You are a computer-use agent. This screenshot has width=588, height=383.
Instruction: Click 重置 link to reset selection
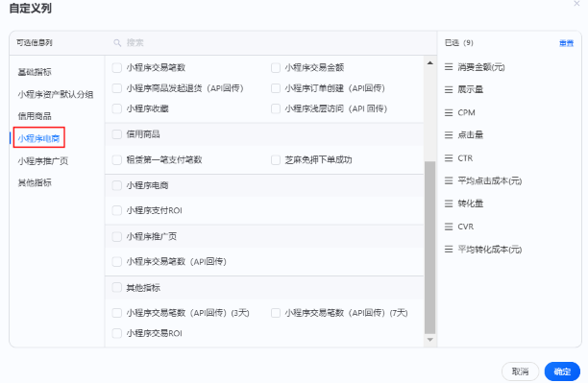[566, 43]
